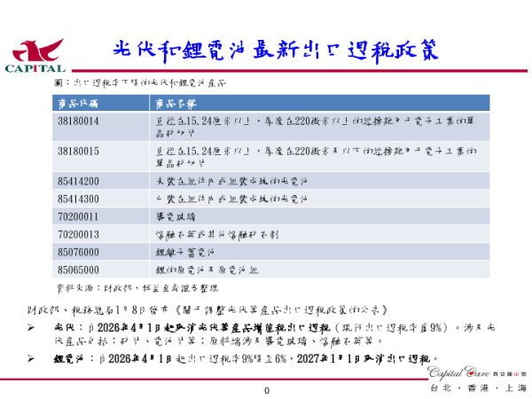Click the 70200011 table cell
532x399 pixels.
point(78,215)
